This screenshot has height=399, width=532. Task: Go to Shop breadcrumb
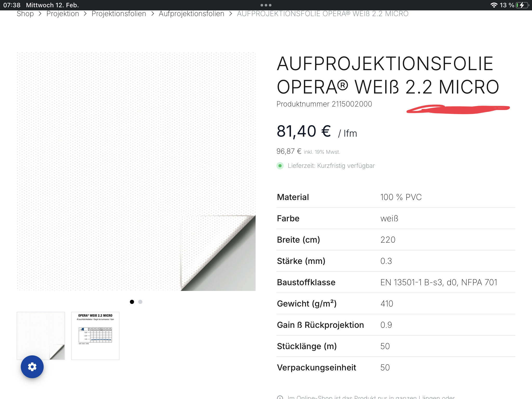click(25, 14)
